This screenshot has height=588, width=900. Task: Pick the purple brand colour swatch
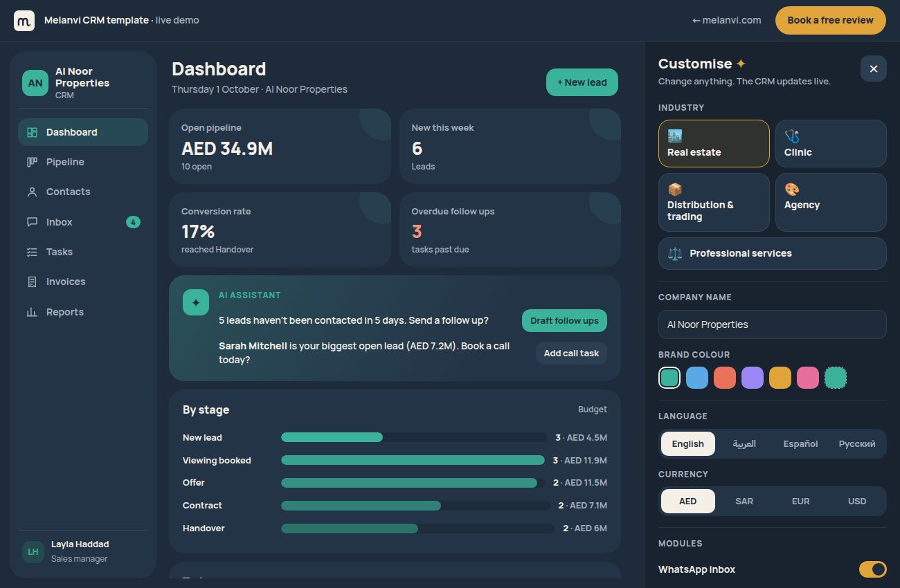753,378
